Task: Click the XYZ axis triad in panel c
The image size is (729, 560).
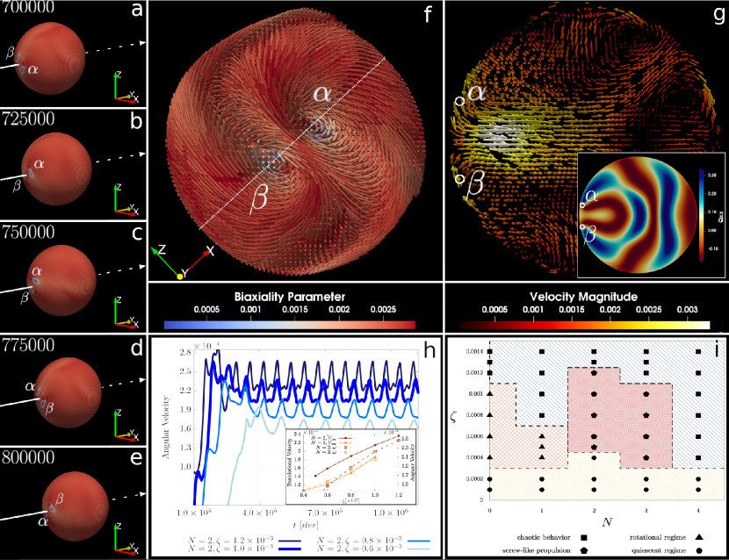Action: point(126,312)
